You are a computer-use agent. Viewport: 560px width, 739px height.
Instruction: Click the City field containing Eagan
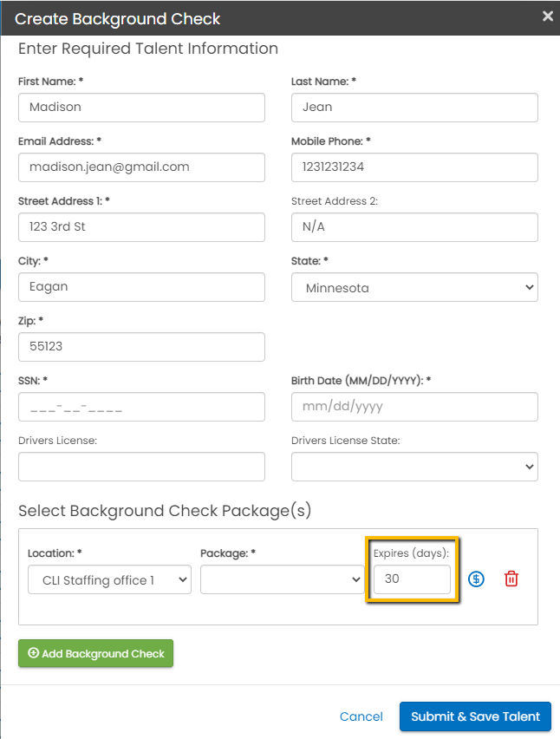(141, 287)
